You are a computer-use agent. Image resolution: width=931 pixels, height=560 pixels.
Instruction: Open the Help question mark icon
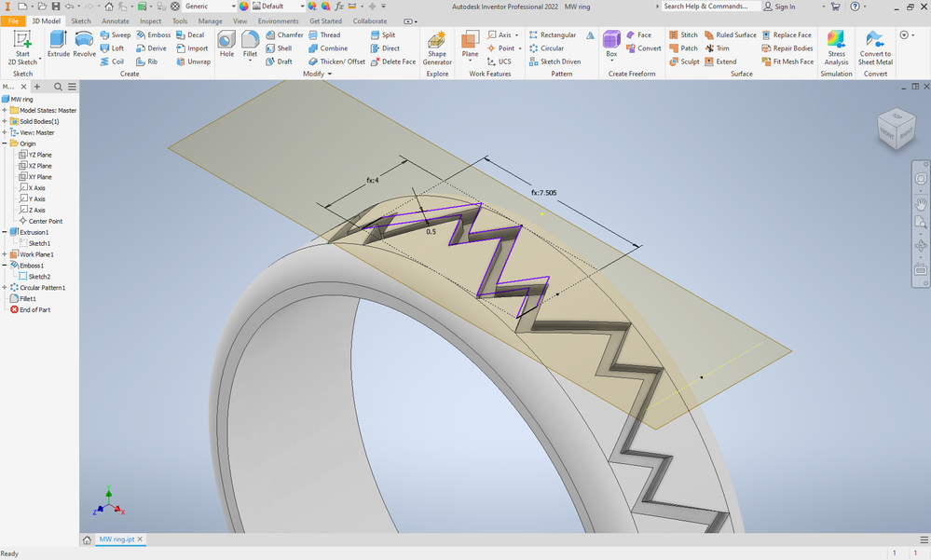855,7
